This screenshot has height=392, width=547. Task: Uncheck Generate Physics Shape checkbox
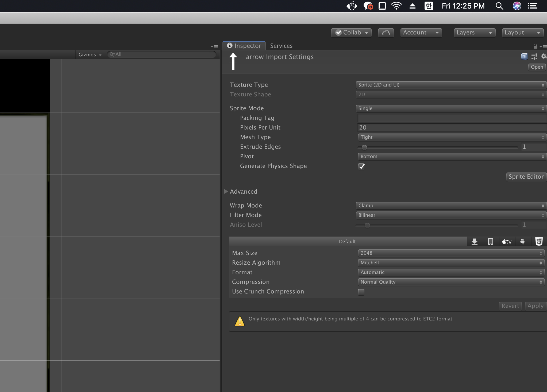tap(361, 166)
